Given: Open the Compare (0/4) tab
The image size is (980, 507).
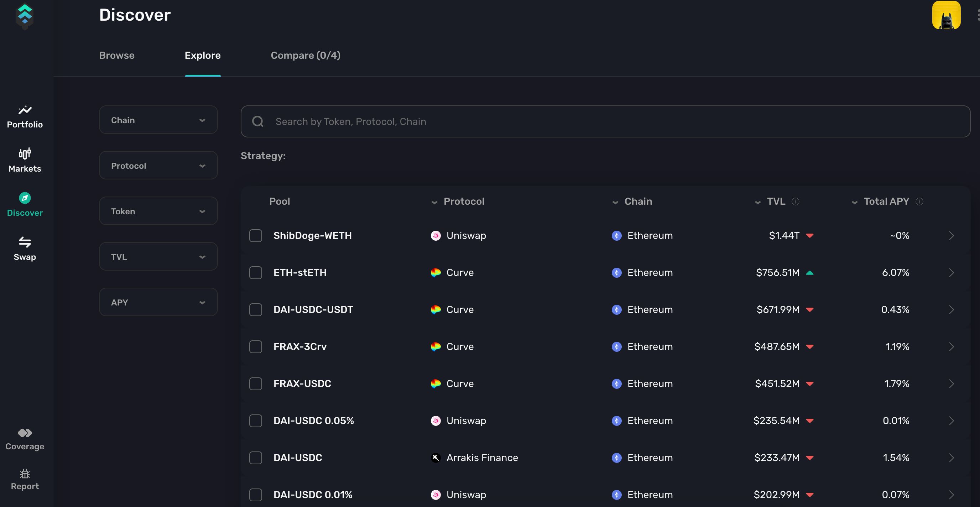Looking at the screenshot, I should pyautogui.click(x=305, y=56).
